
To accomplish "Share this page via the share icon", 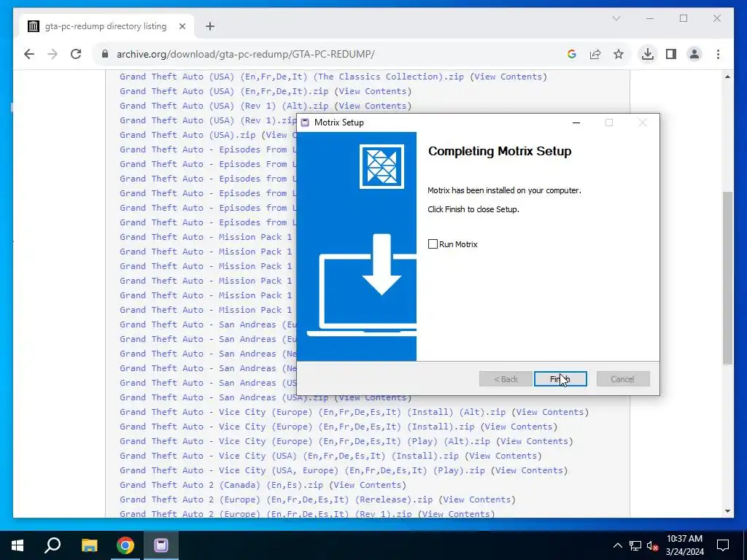I will [595, 54].
